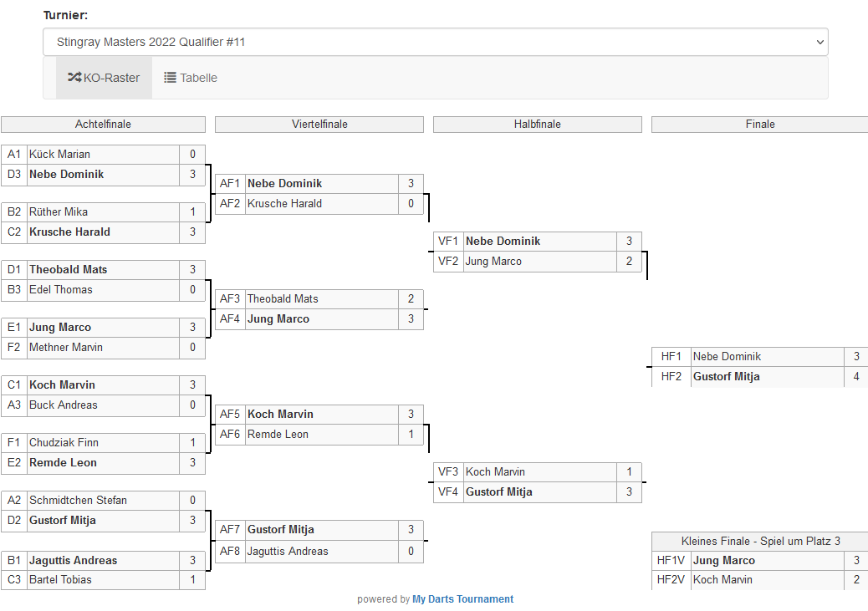Click Theobald Mats in row D1
The width and height of the screenshot is (868, 611).
pos(68,270)
